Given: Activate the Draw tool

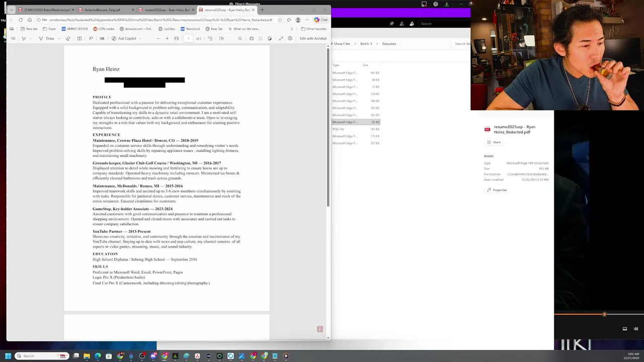Looking at the screenshot, I should tap(46, 38).
